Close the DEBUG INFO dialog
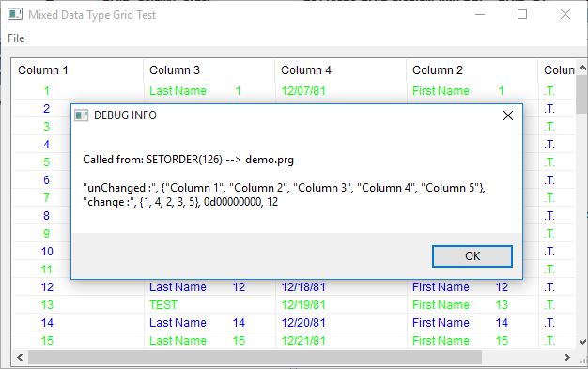The image size is (588, 369). [508, 115]
